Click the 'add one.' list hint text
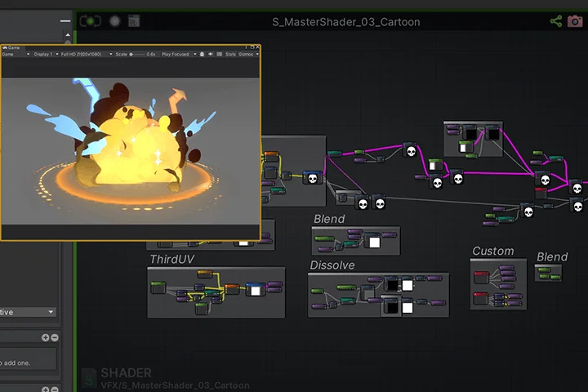The image size is (588, 392). pyautogui.click(x=17, y=363)
